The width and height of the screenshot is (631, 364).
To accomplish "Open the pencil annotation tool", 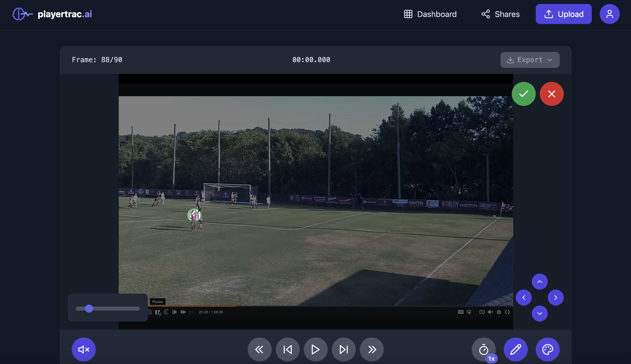I will tap(515, 349).
